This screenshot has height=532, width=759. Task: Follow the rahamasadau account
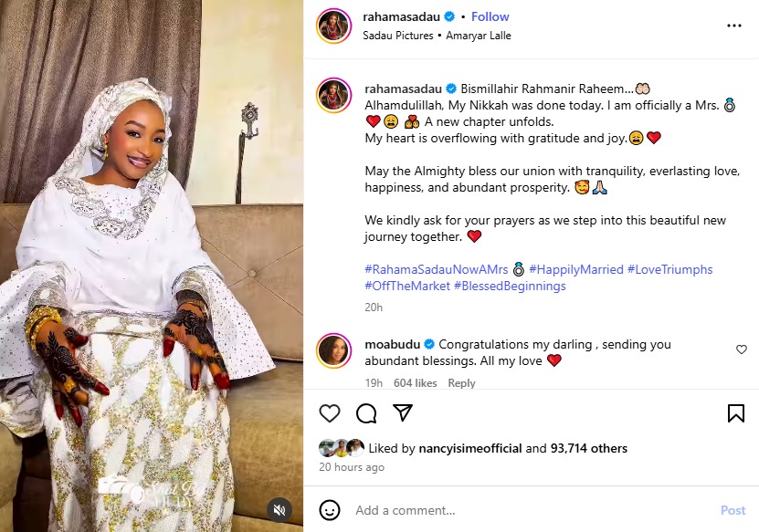[x=490, y=16]
